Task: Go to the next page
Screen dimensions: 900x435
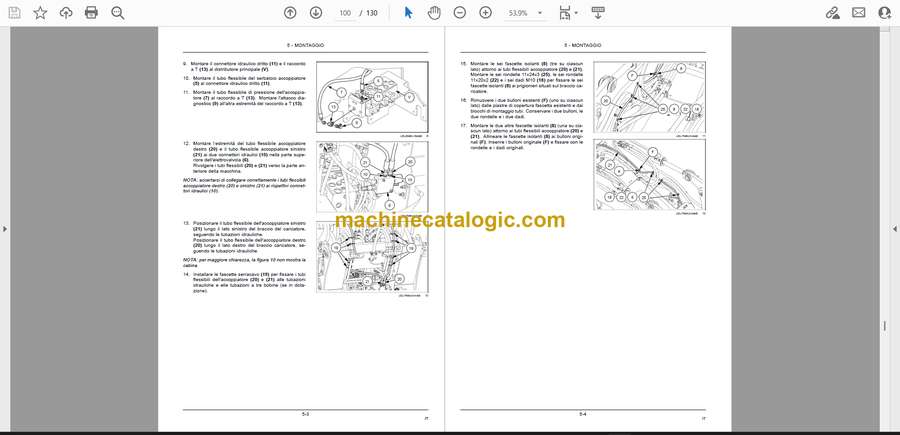Action: coord(316,13)
